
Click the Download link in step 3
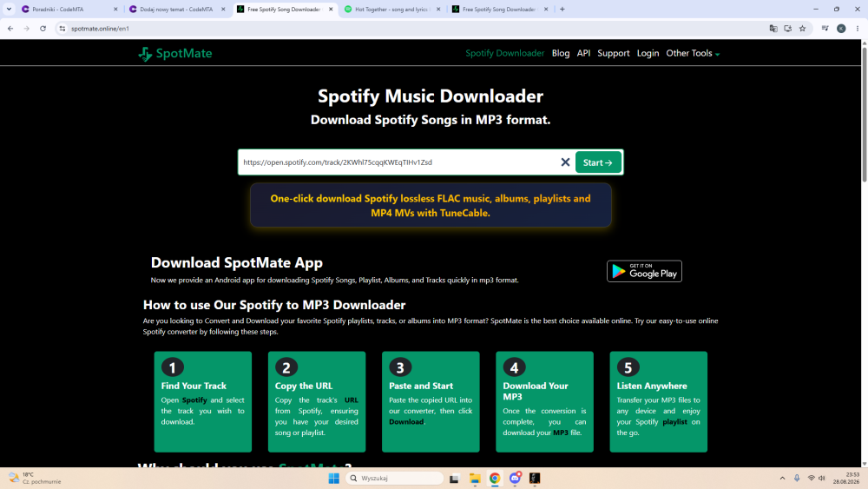[x=405, y=421]
